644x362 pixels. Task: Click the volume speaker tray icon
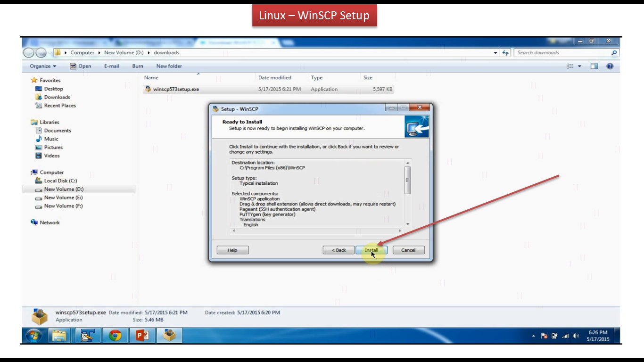point(576,336)
